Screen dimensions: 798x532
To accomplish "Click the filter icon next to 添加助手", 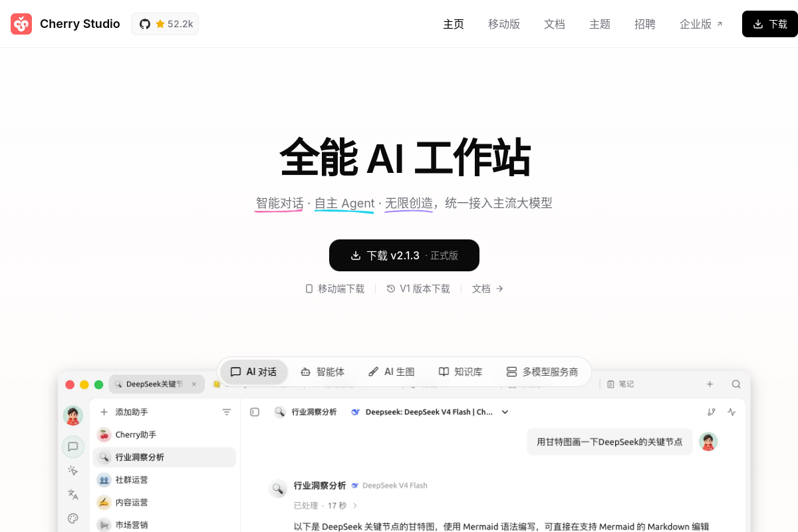I will 227,412.
